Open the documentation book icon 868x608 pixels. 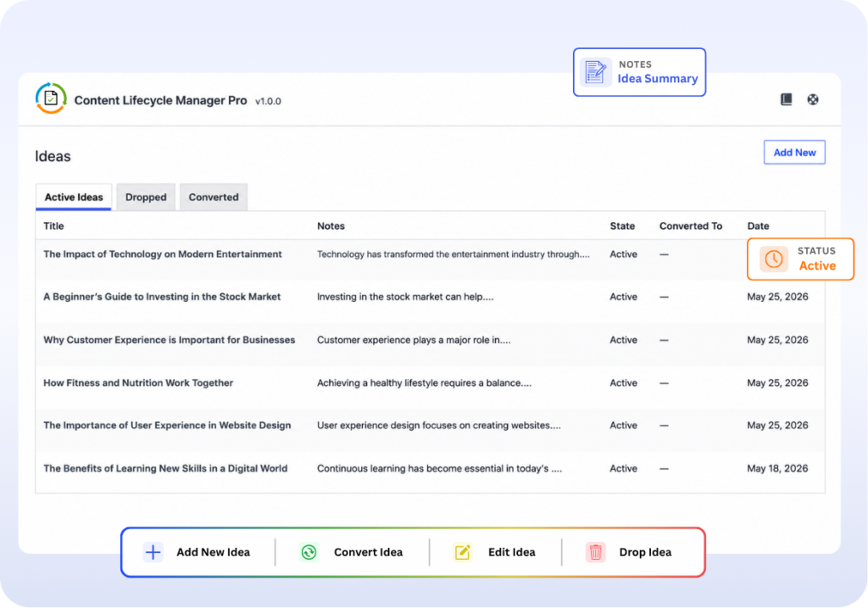(786, 99)
